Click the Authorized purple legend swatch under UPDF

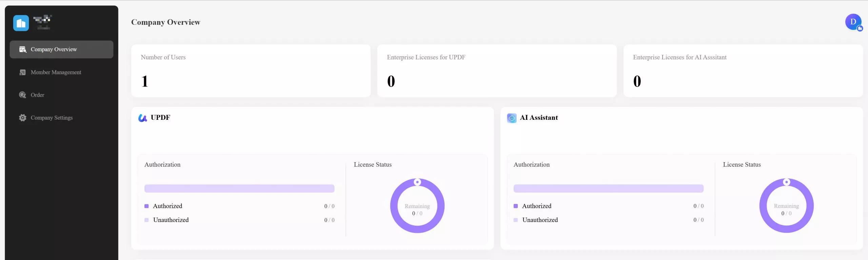tap(146, 206)
